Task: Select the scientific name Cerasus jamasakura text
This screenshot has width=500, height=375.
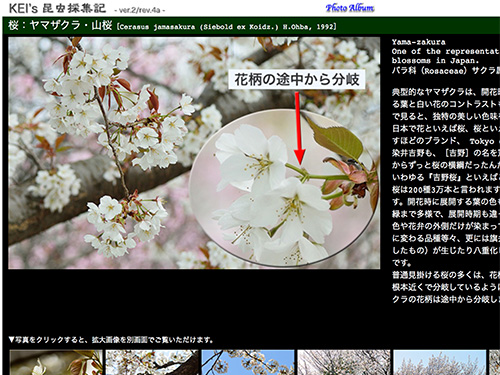Action: pos(226,27)
